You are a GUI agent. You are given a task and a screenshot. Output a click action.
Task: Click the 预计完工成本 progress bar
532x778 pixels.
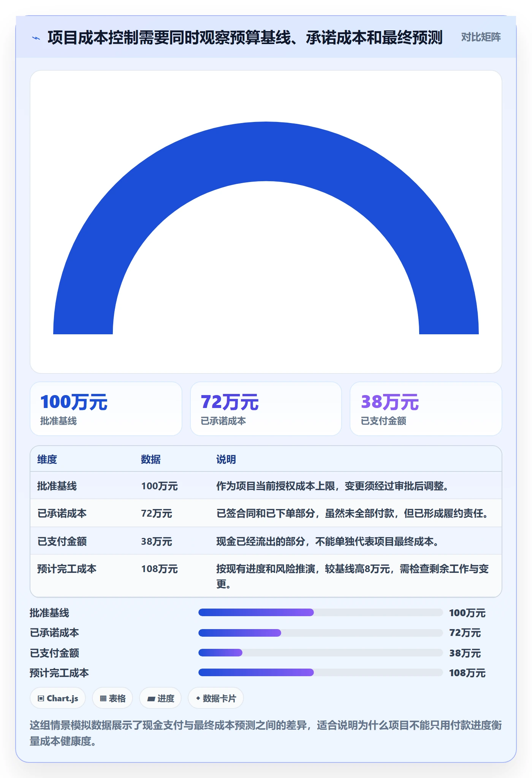pos(321,672)
